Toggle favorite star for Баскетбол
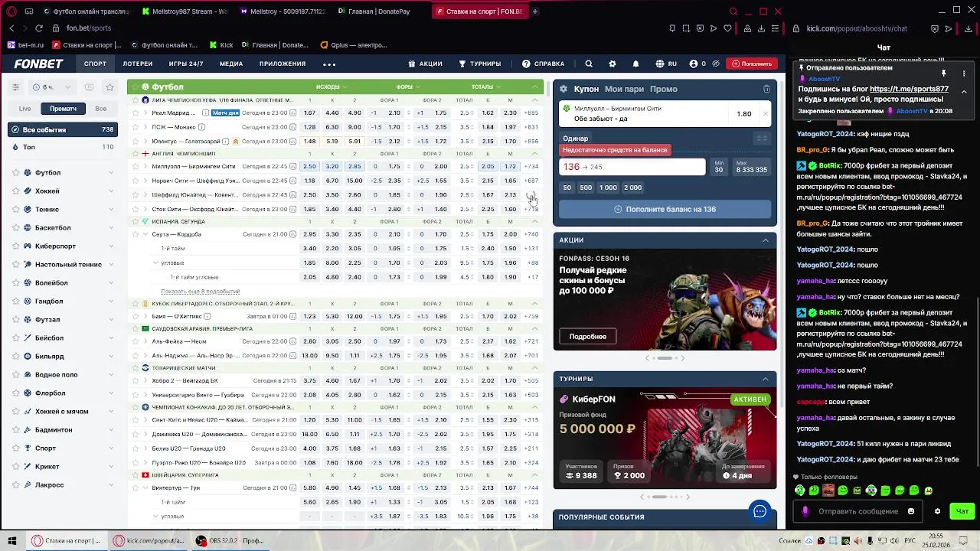 click(15, 228)
